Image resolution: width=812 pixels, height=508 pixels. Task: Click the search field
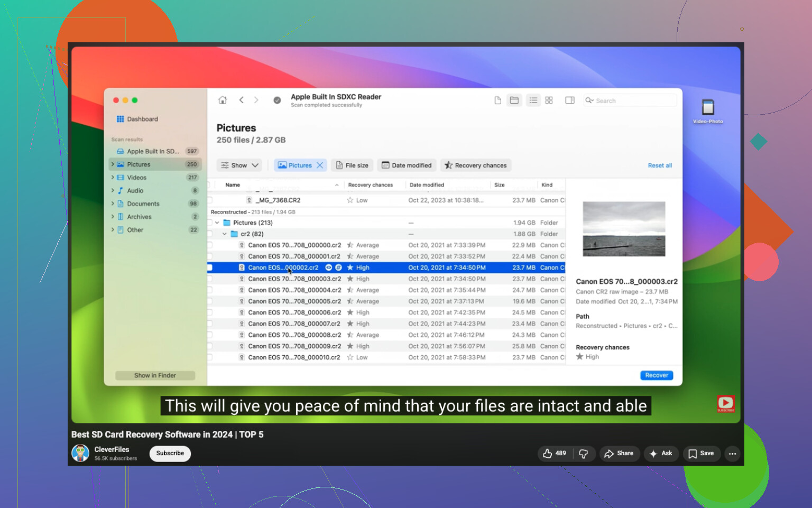629,100
